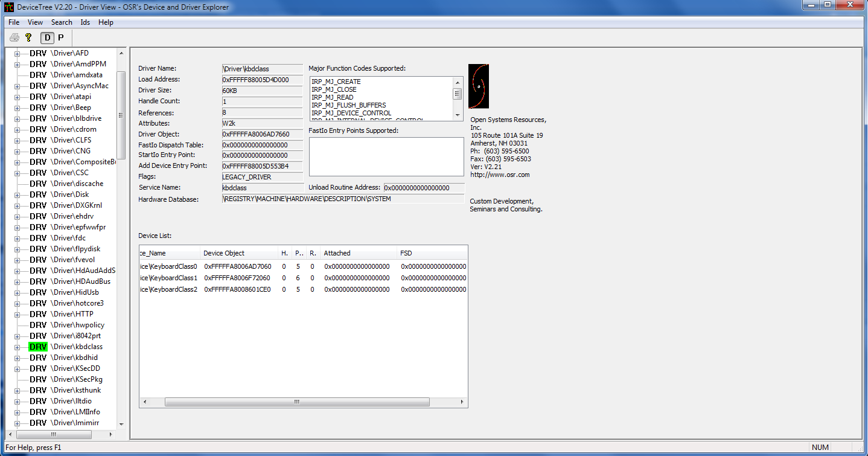This screenshot has height=456, width=868.
Task: Expand the \Driver\cdrom tree node
Action: [x=17, y=129]
